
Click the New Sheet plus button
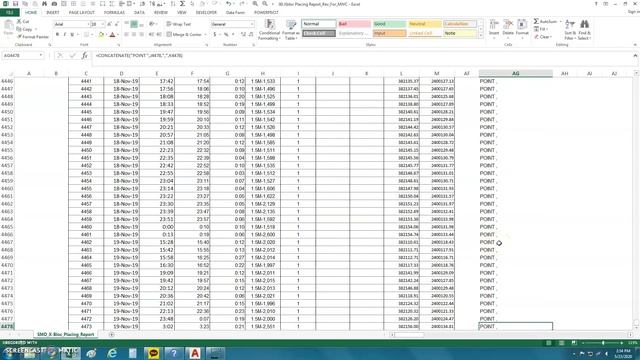coord(111,334)
